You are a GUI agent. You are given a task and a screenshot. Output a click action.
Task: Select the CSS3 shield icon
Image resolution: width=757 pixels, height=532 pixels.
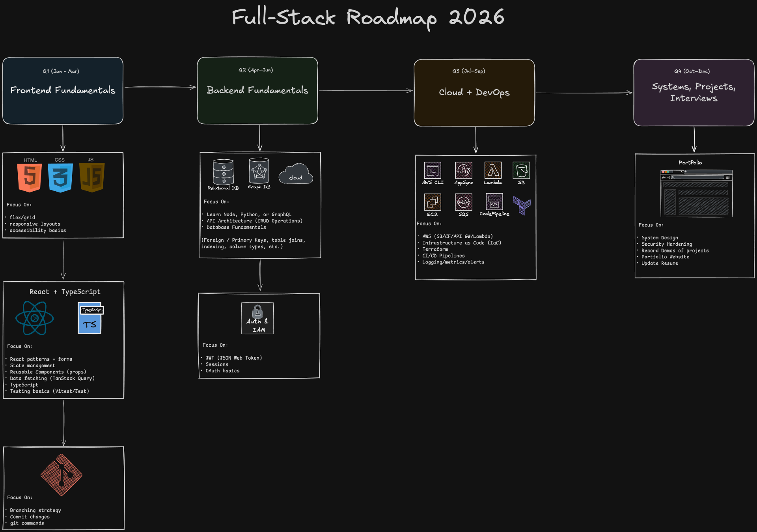pos(60,177)
